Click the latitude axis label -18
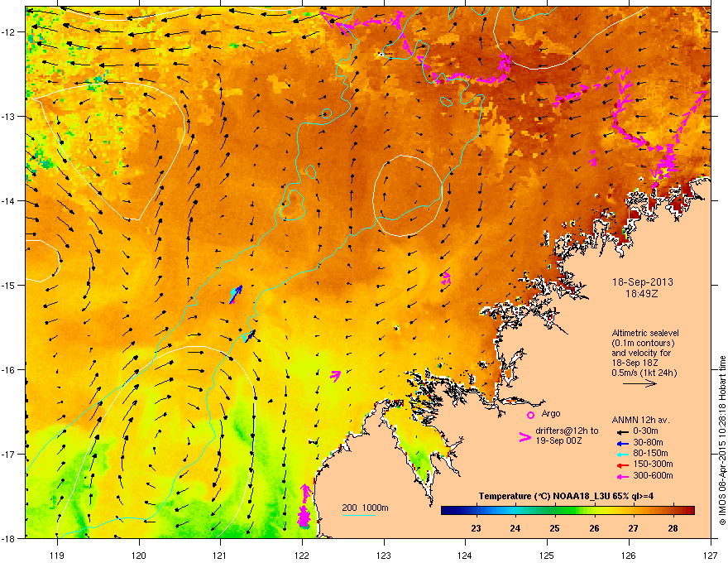This screenshot has width=728, height=563. click(8, 538)
